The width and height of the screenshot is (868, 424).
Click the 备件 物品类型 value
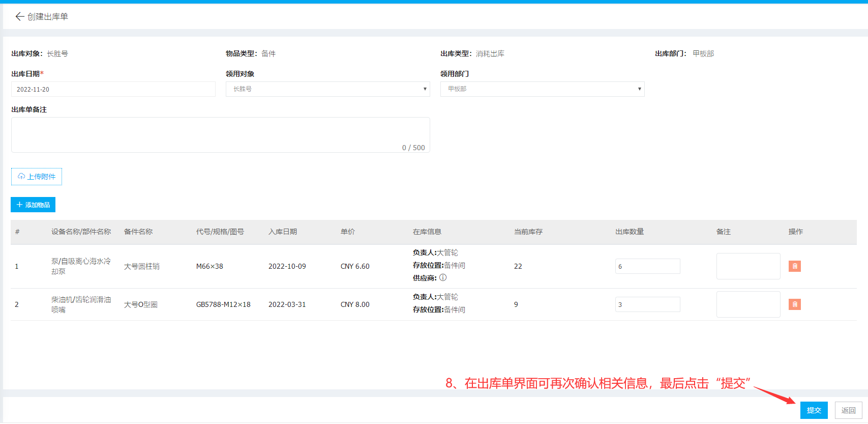[x=268, y=53]
